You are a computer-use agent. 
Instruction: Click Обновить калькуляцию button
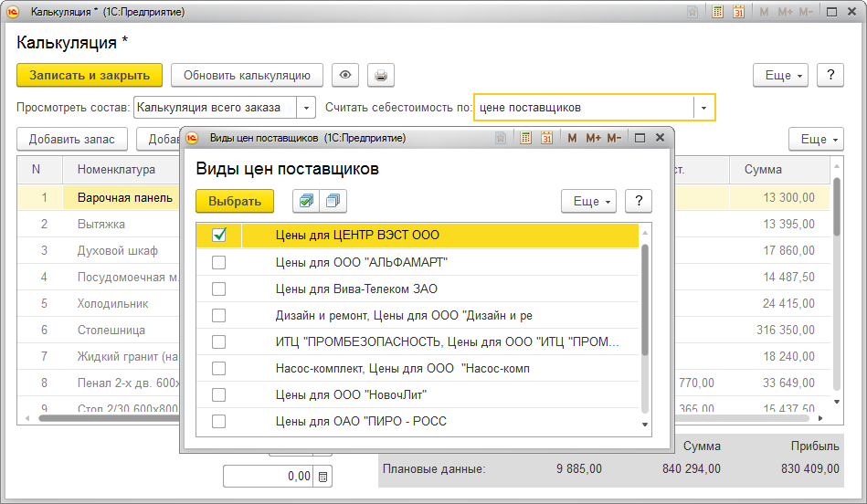[247, 75]
